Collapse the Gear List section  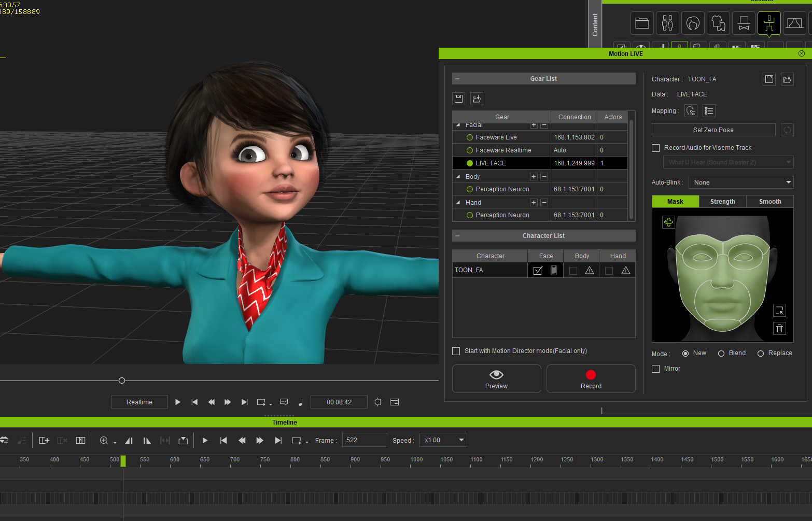pos(457,79)
